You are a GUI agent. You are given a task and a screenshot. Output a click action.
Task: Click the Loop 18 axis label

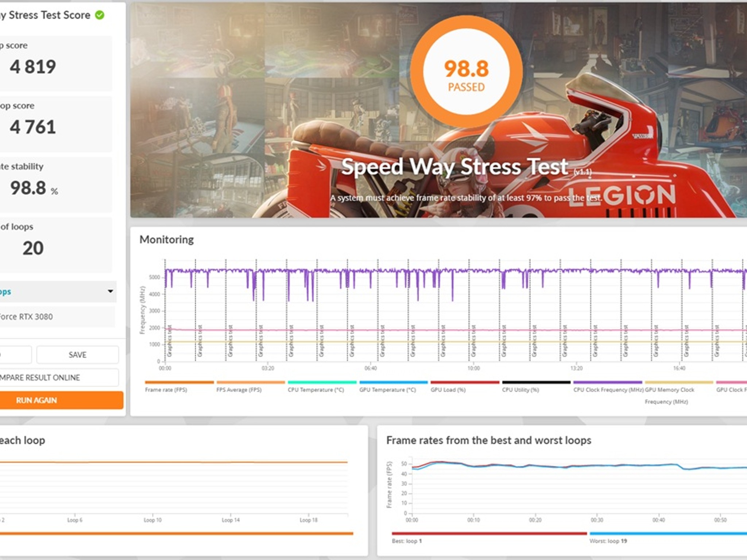(x=309, y=520)
